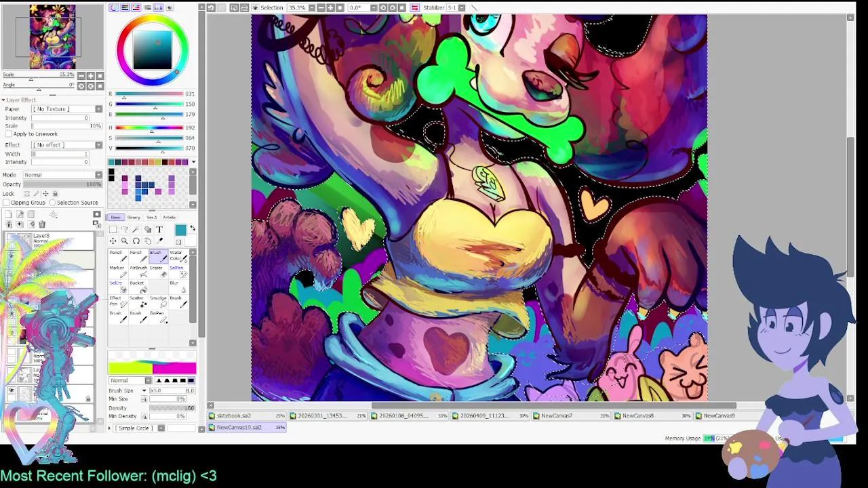Image resolution: width=868 pixels, height=488 pixels.
Task: Switch to the slatebook.sai2 canvas tab
Action: coord(247,415)
